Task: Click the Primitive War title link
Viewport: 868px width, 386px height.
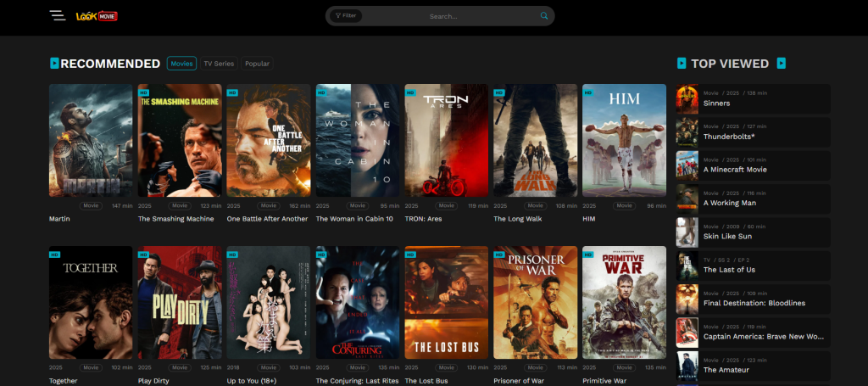Action: point(606,381)
